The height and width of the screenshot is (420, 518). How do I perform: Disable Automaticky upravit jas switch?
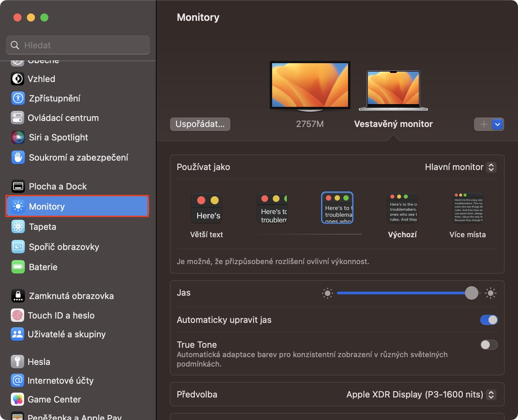(489, 320)
